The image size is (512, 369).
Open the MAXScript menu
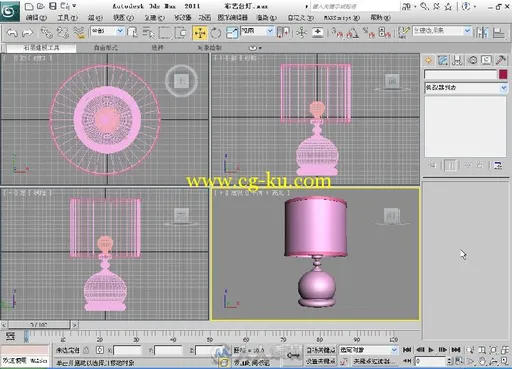click(342, 18)
